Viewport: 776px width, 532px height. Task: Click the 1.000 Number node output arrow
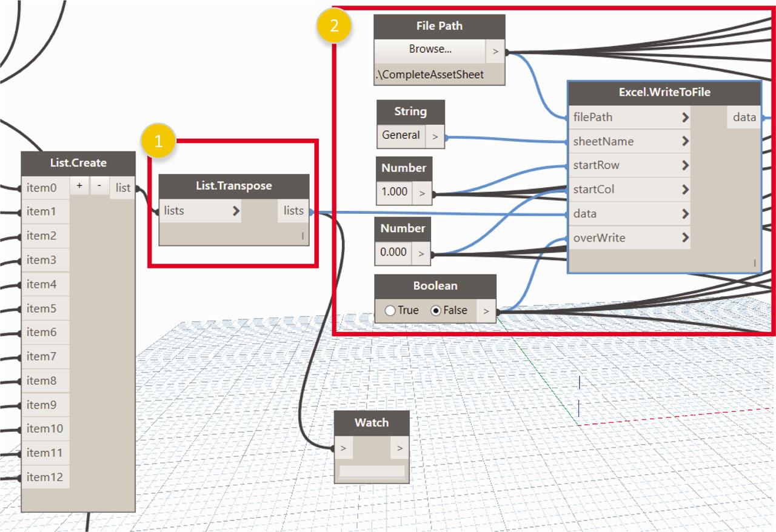pos(421,194)
